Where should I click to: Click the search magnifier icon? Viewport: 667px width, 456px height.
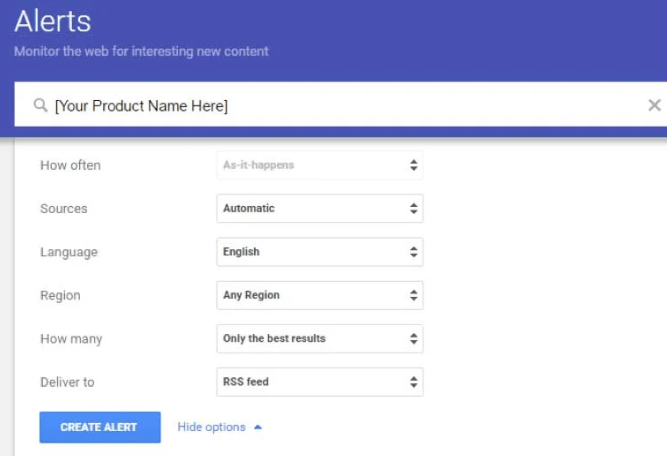coord(40,105)
